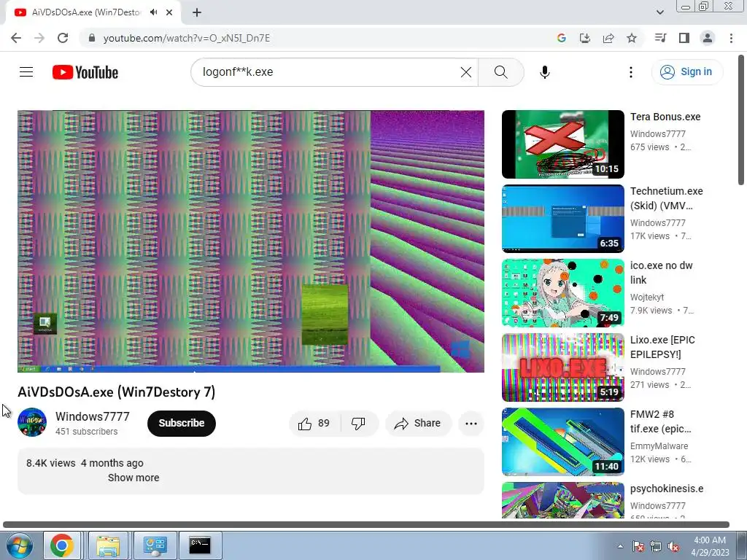The width and height of the screenshot is (747, 560).
Task: Click the Wojtekyt channel name
Action: tap(647, 297)
